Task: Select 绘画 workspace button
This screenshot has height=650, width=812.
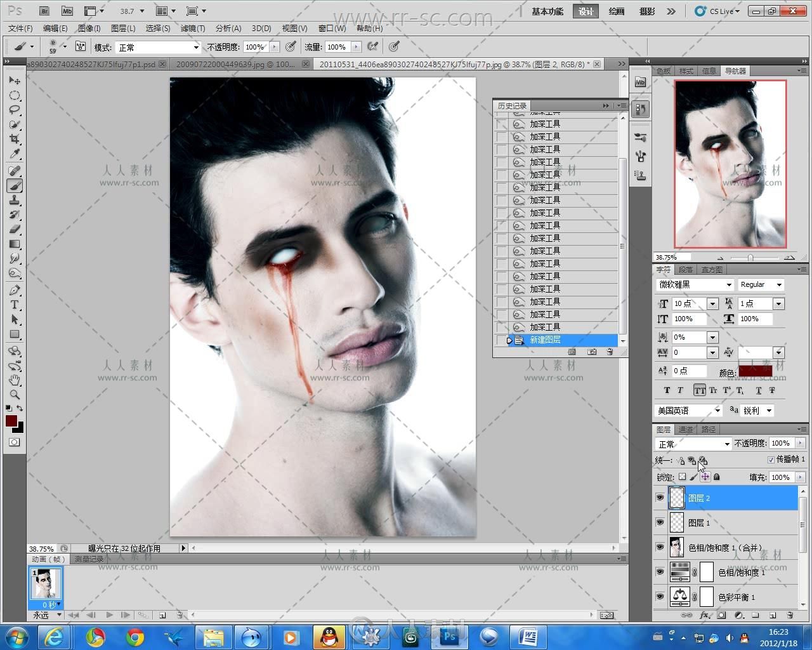Action: coord(616,11)
